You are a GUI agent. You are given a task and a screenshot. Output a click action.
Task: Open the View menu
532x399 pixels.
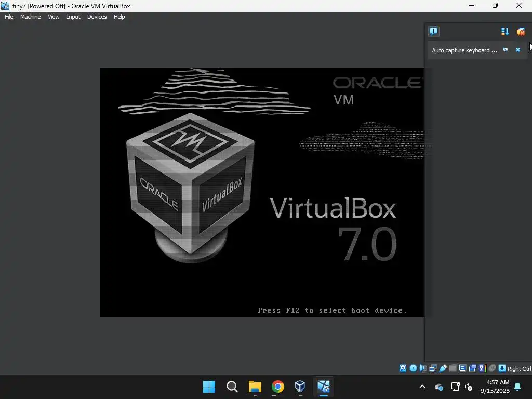coord(54,17)
